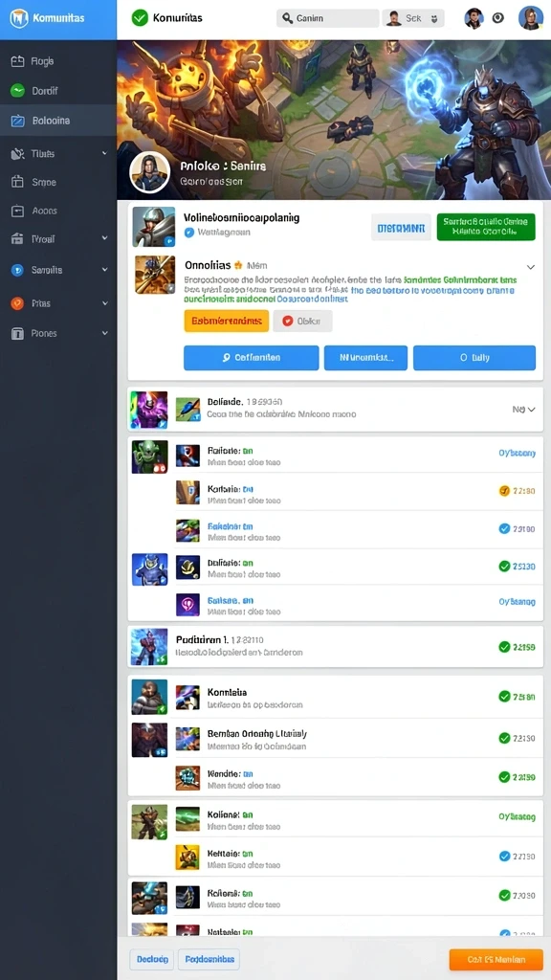Click the Tibts sidebar icon

[17, 154]
